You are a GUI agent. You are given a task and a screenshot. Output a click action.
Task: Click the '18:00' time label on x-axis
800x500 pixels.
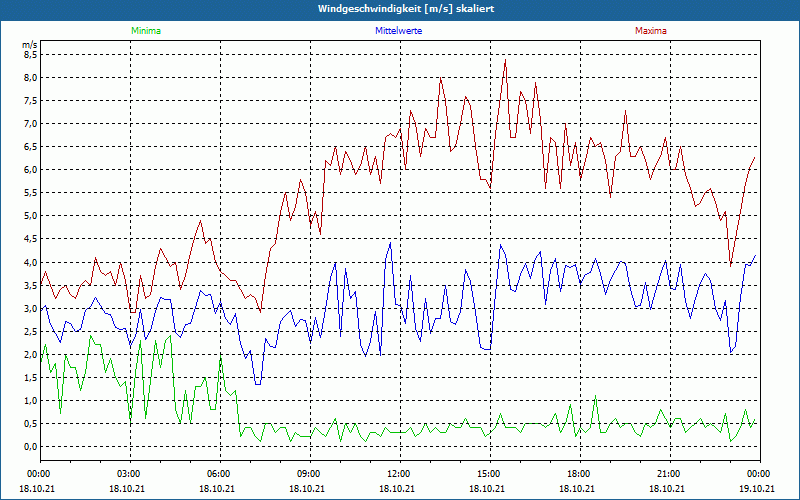pyautogui.click(x=581, y=474)
